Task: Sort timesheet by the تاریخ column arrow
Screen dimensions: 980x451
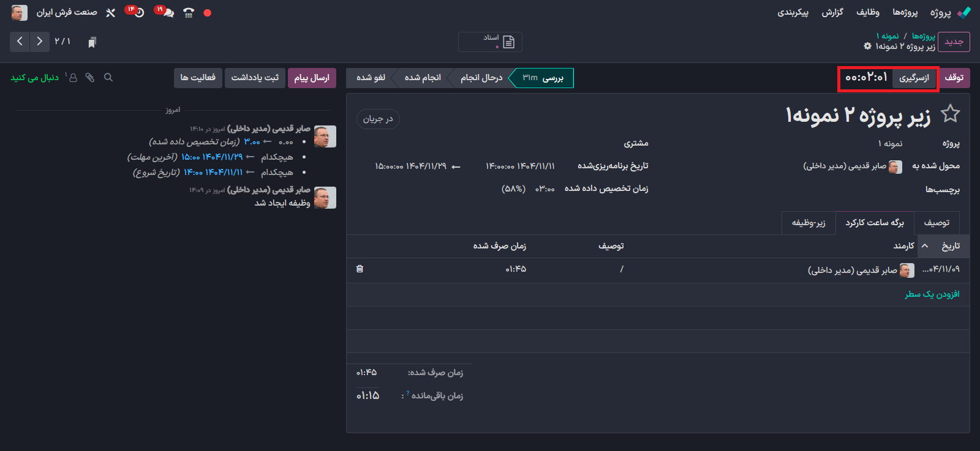Action: 925,246
